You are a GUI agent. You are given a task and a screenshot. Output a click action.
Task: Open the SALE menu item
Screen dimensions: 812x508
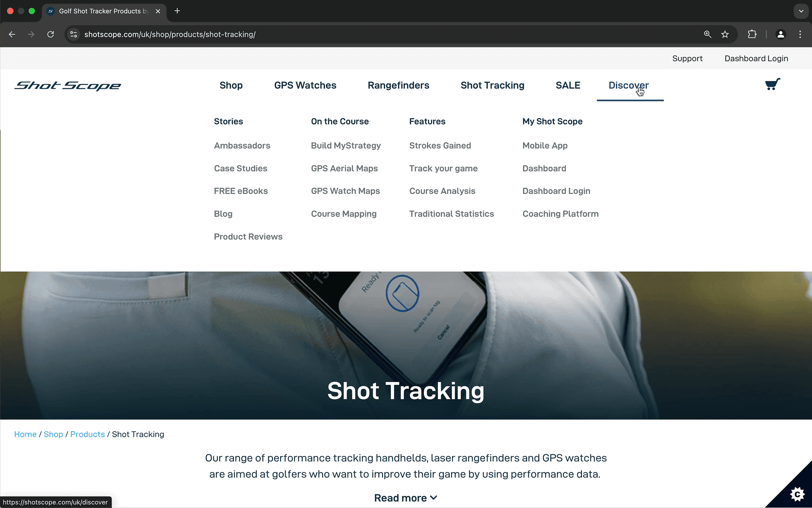coord(568,85)
